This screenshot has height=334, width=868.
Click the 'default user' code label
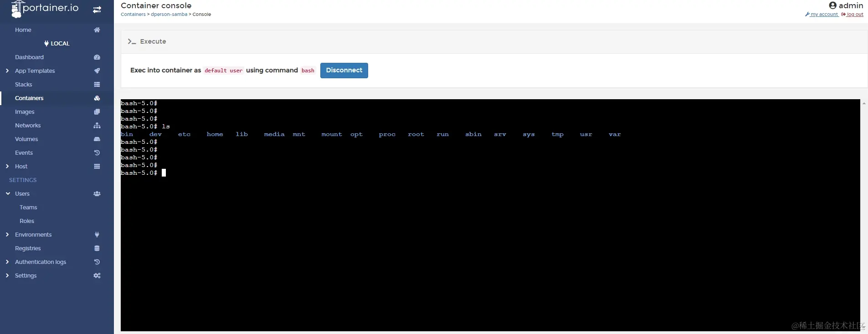click(223, 71)
